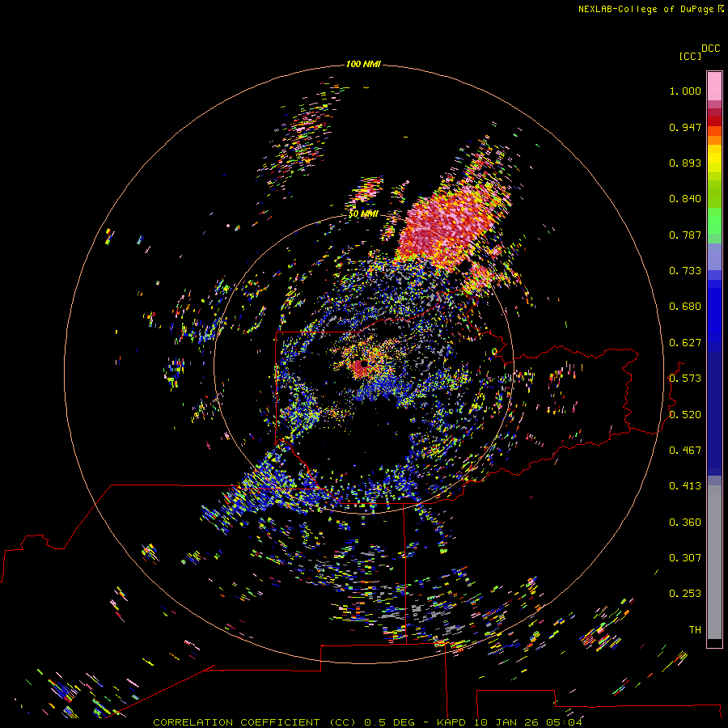Screen dimensions: 728x728
Task: Click the 0.947 scale value
Action: (685, 127)
